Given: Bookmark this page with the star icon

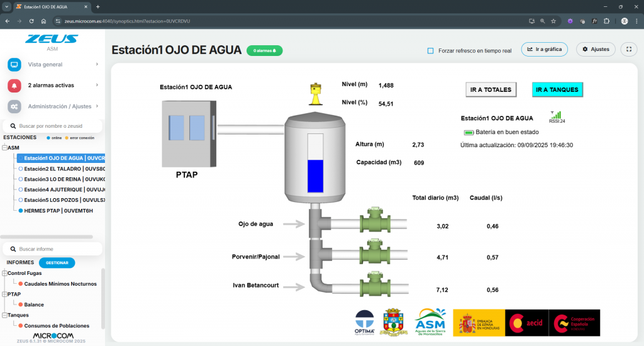Looking at the screenshot, I should (553, 21).
